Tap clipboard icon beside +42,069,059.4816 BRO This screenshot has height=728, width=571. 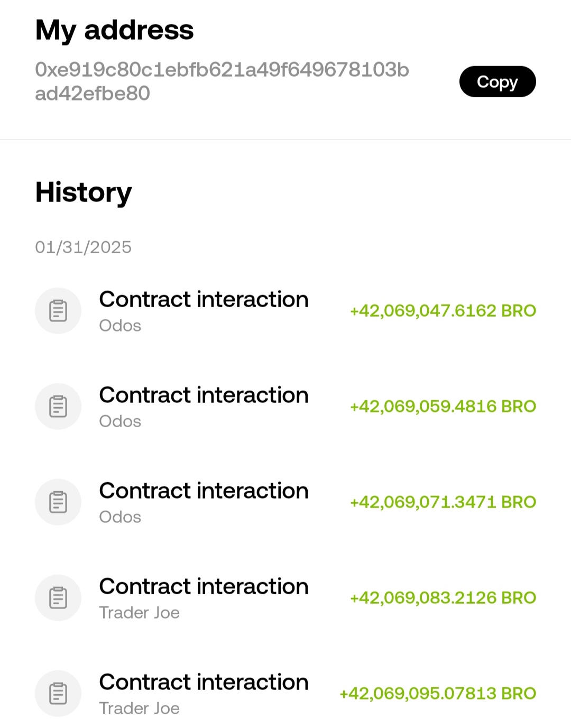coord(58,407)
